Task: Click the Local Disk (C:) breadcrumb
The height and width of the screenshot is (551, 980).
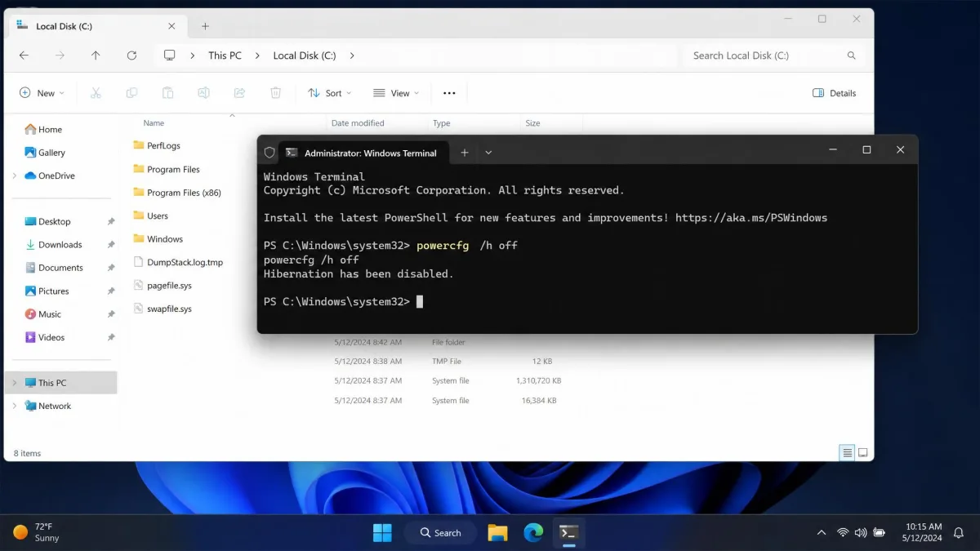Action: pyautogui.click(x=305, y=56)
